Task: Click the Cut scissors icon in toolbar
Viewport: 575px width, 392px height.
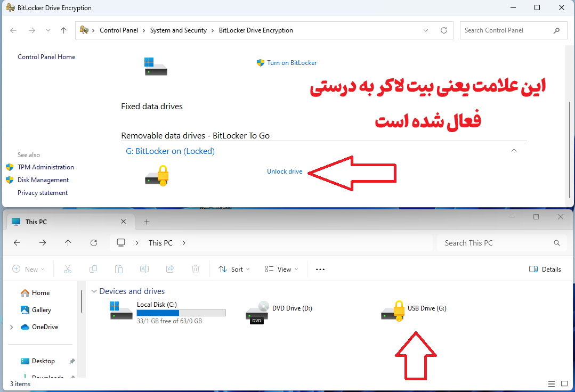Action: click(x=68, y=269)
